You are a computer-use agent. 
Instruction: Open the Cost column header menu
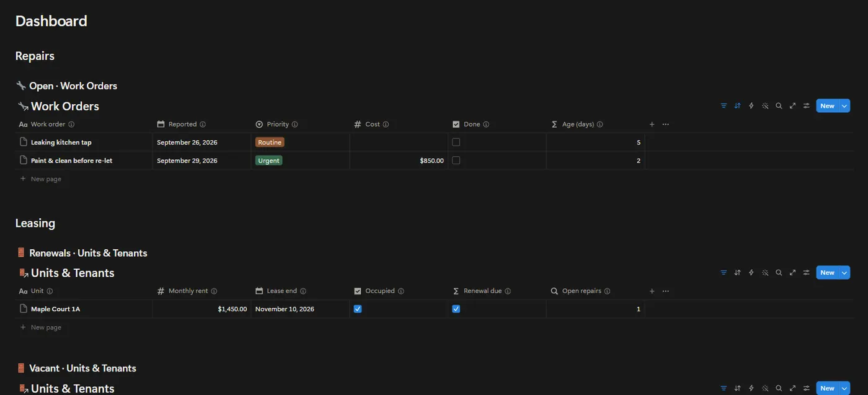click(x=399, y=125)
